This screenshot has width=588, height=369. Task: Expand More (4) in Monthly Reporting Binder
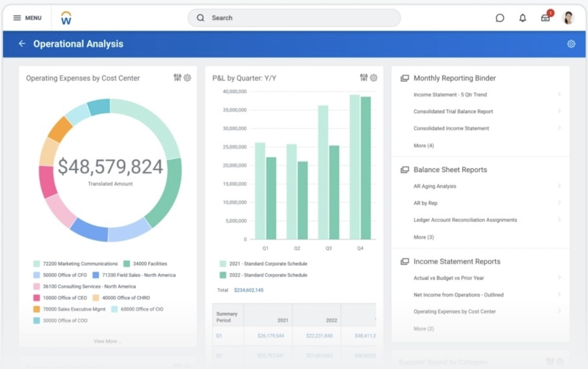(x=424, y=146)
